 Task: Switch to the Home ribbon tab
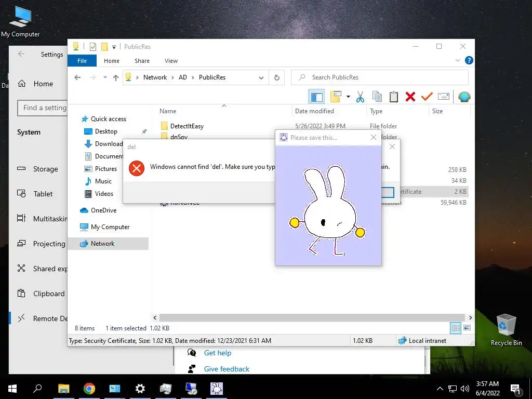point(112,61)
